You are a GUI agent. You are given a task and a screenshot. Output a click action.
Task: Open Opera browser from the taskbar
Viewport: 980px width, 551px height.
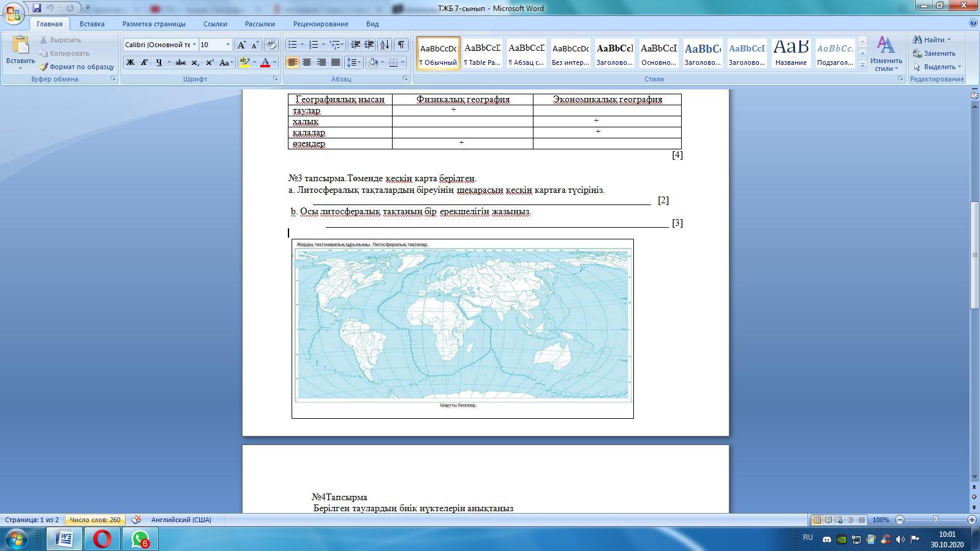pos(102,539)
